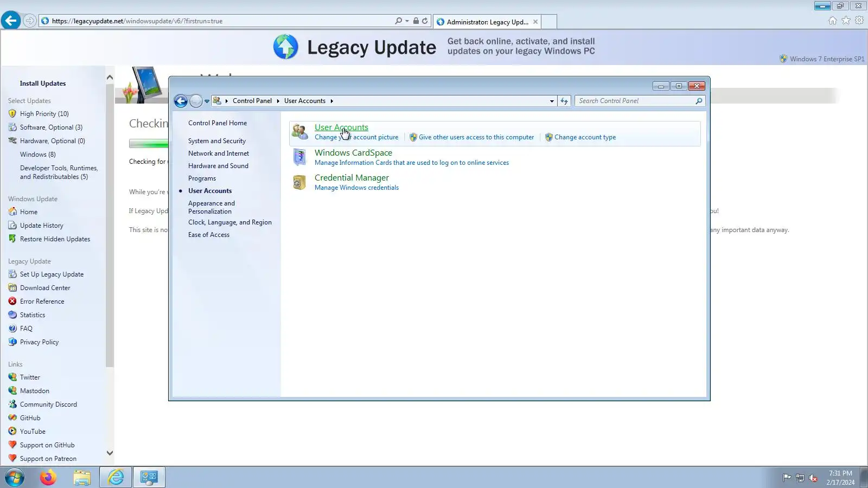The height and width of the screenshot is (488, 868).
Task: Click in the Search Control Panel field
Action: coord(635,101)
